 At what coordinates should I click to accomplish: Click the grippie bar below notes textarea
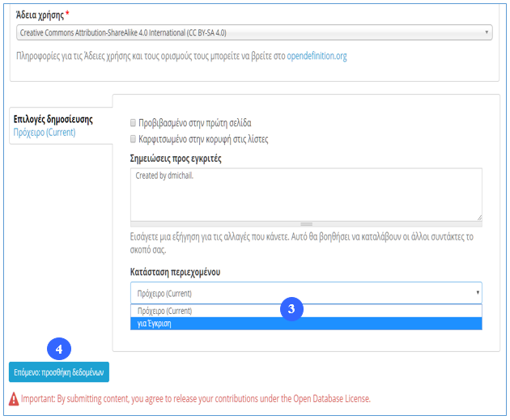[305, 224]
